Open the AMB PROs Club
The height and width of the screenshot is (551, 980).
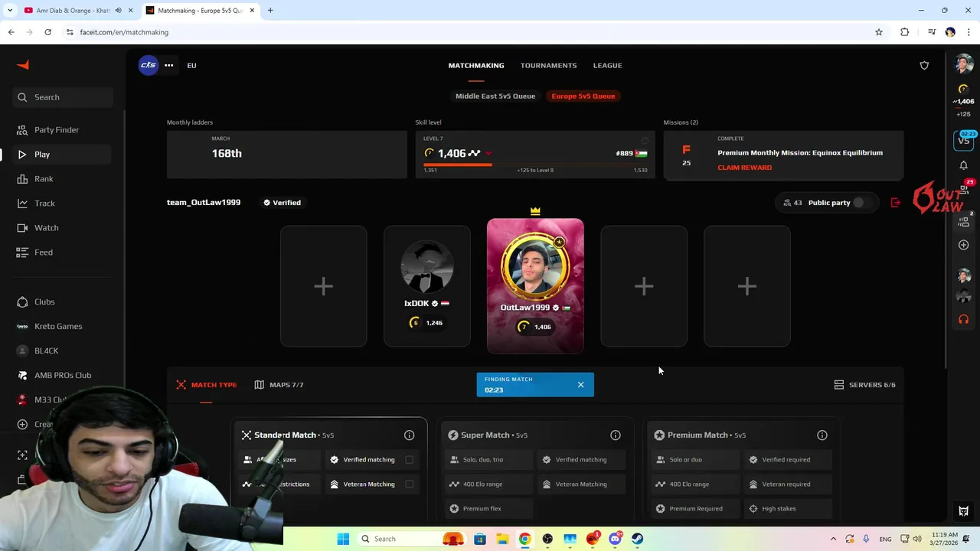(63, 375)
